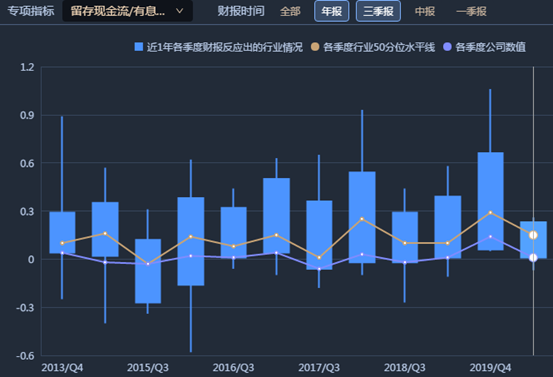Toggle the 年报 report filter

[x=332, y=11]
